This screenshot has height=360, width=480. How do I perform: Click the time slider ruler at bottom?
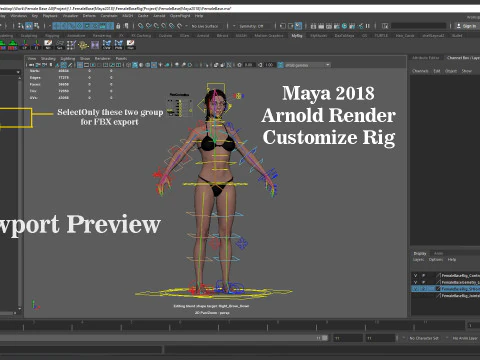click(233, 325)
